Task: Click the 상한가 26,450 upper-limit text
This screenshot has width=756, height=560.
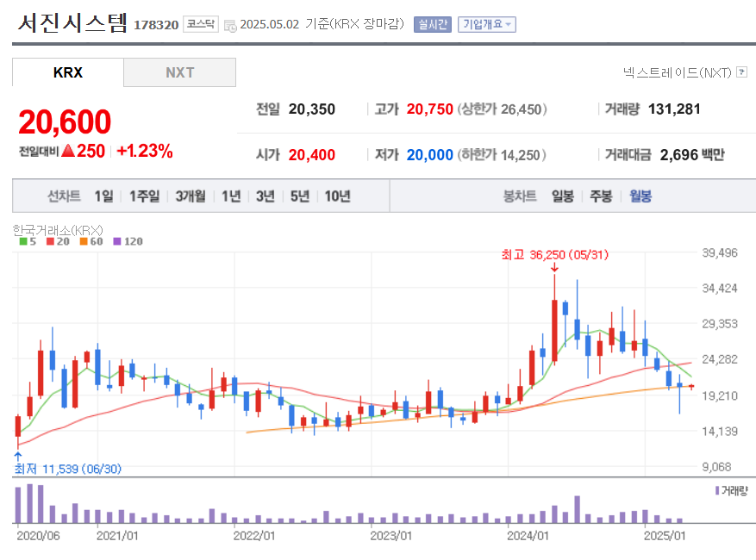Action: coord(502,109)
